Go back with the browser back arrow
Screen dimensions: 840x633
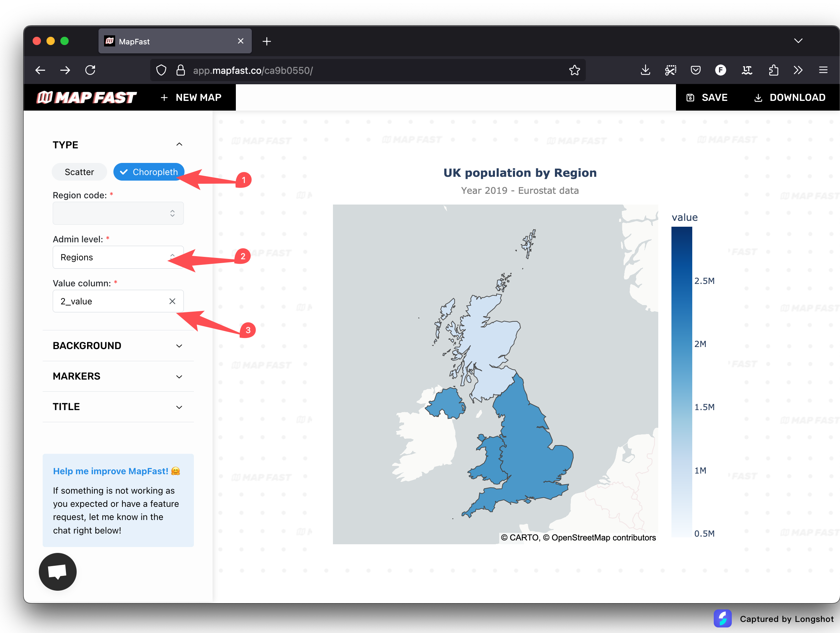[x=40, y=70]
